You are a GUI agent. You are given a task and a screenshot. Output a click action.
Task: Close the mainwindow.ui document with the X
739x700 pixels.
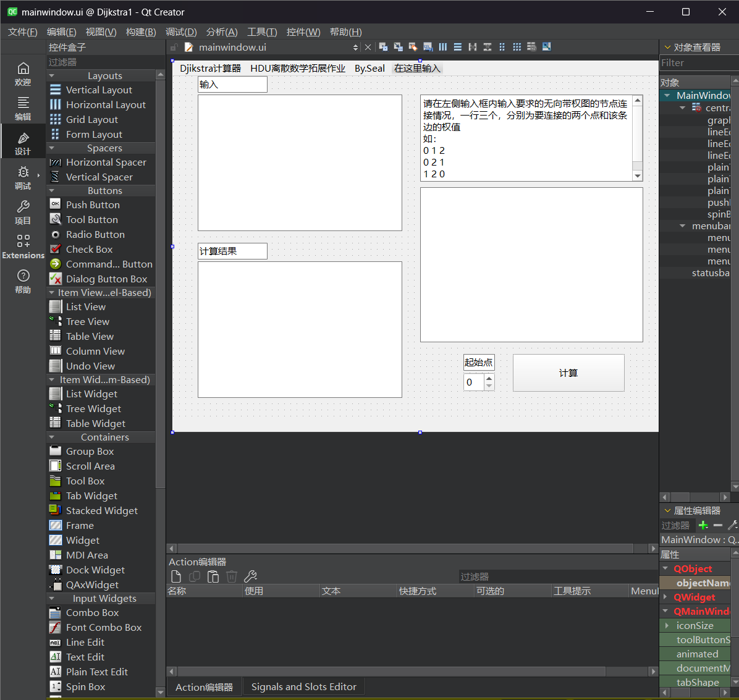click(368, 47)
